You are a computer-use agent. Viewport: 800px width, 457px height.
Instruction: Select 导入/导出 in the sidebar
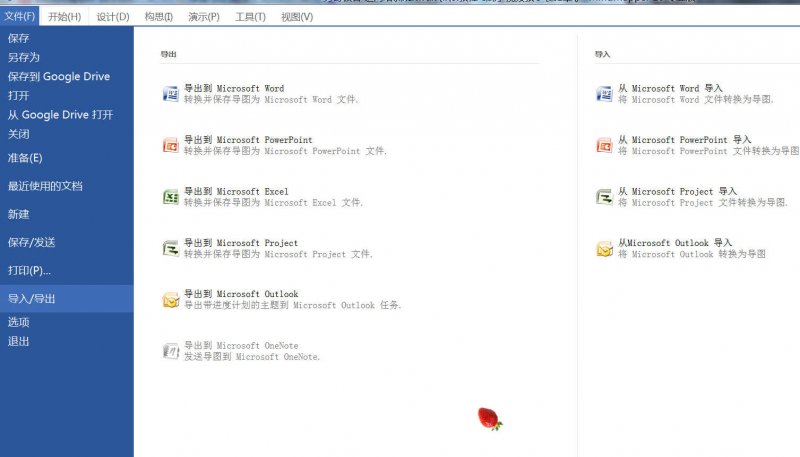[x=67, y=299]
